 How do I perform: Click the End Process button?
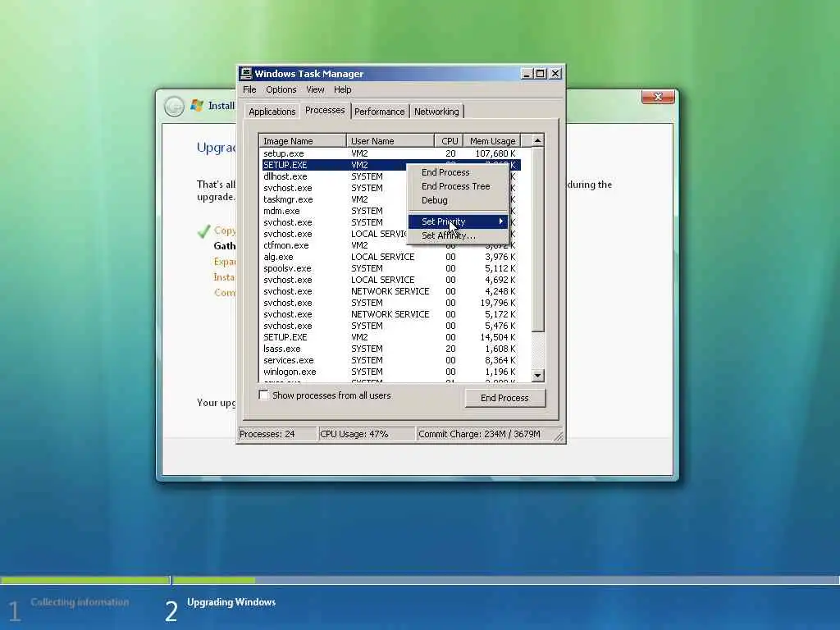504,398
